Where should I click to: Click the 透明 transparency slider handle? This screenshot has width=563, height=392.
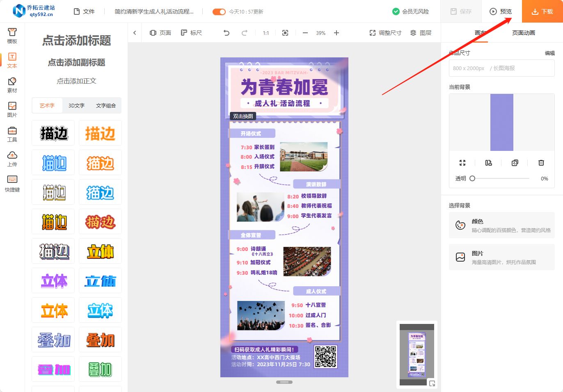point(472,178)
